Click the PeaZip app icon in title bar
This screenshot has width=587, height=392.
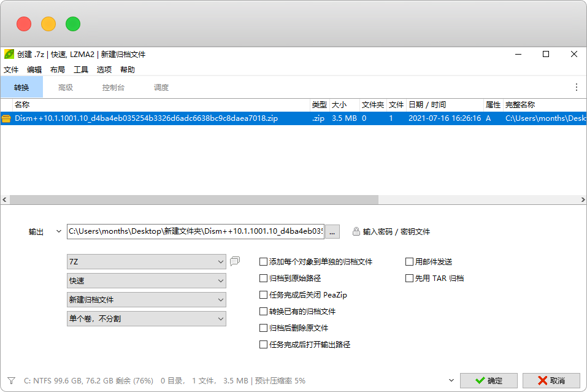[x=9, y=54]
